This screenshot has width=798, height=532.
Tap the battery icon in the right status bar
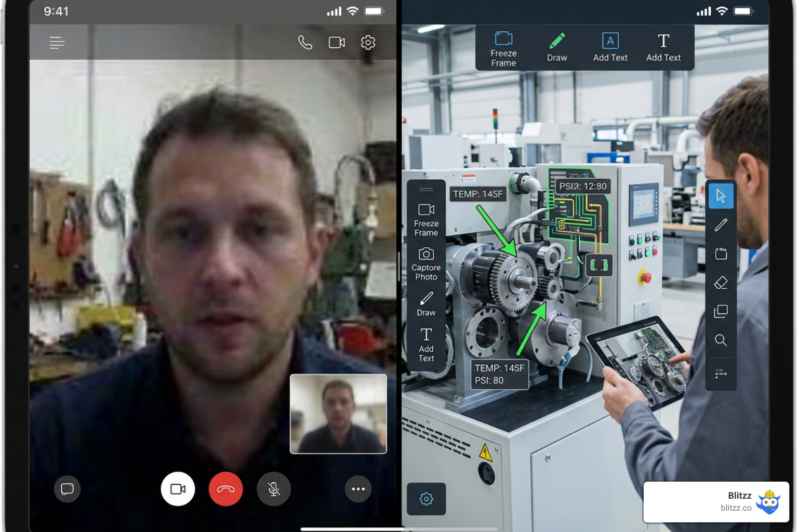[743, 11]
